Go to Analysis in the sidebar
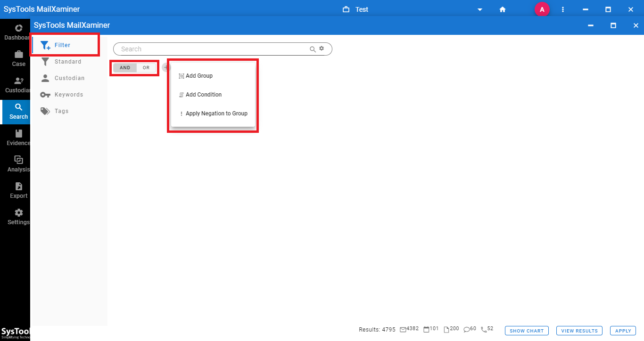The width and height of the screenshot is (644, 341). pyautogui.click(x=18, y=164)
